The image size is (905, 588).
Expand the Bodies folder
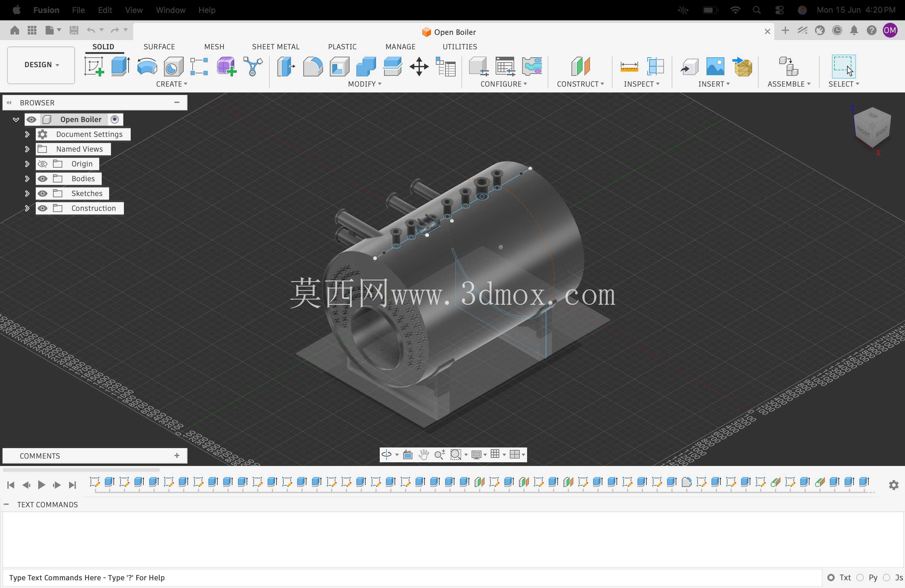pyautogui.click(x=27, y=179)
